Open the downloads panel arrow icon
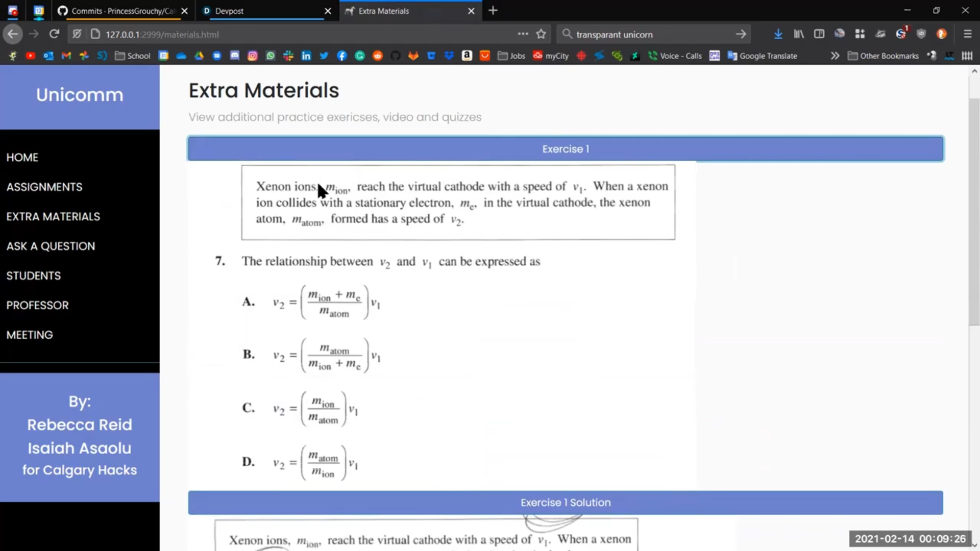Viewport: 980px width, 551px height. [778, 34]
